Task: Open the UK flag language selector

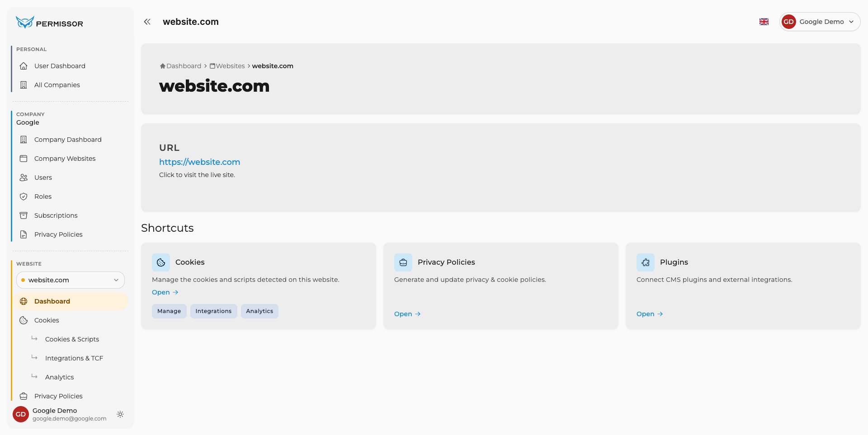Action: coord(764,22)
